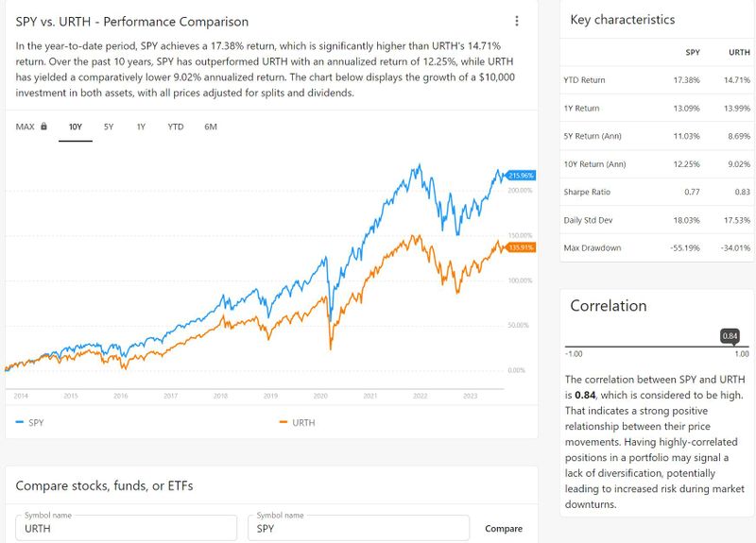Switch to the 5Y chart range

point(109,127)
